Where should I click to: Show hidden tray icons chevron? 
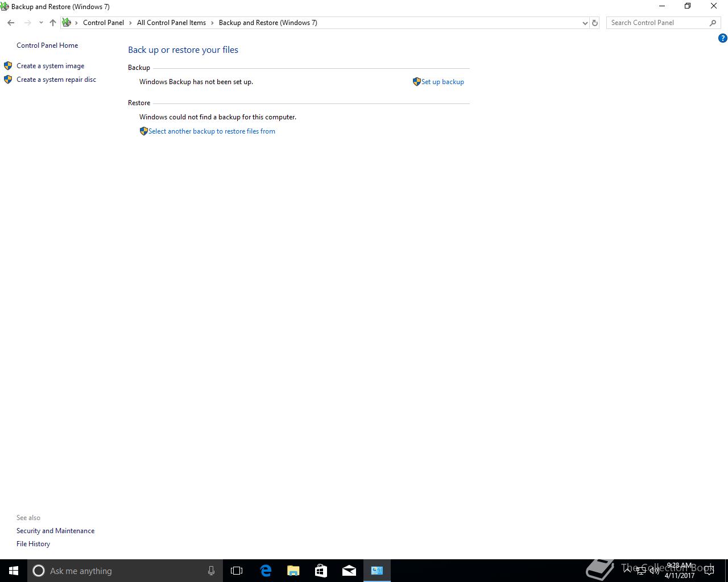click(627, 571)
